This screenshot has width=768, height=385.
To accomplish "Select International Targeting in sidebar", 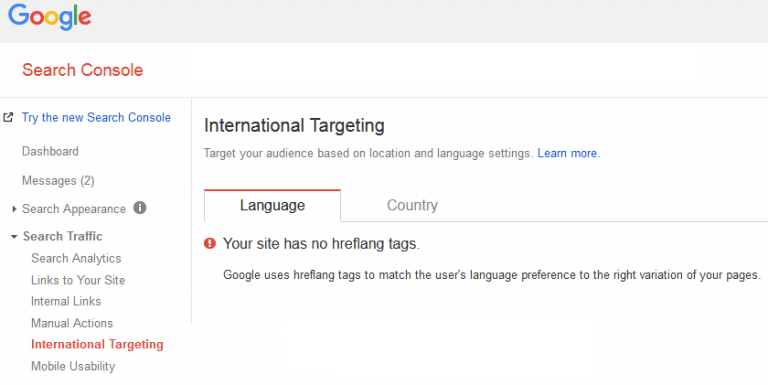I will pyautogui.click(x=97, y=344).
